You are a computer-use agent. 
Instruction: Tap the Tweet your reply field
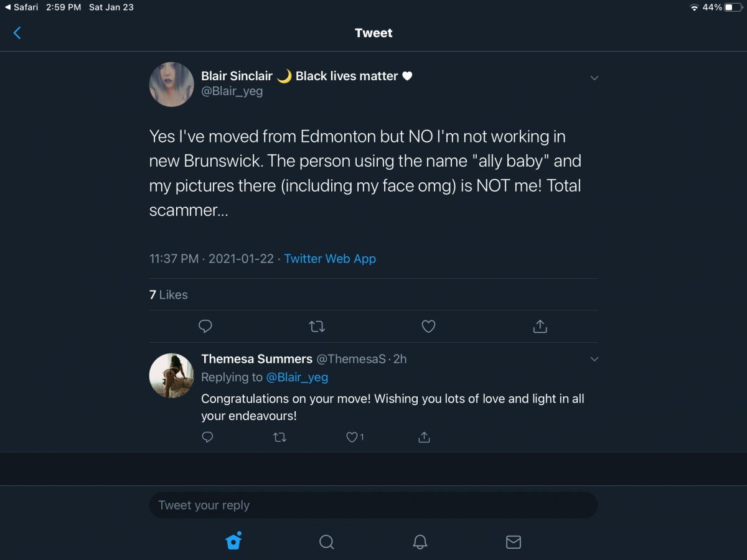click(x=374, y=505)
